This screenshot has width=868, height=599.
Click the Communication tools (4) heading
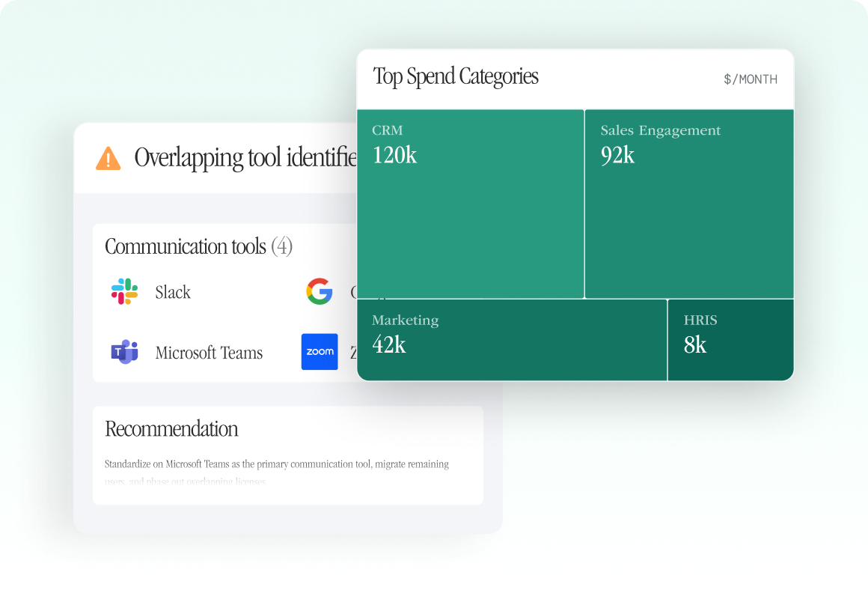point(199,246)
